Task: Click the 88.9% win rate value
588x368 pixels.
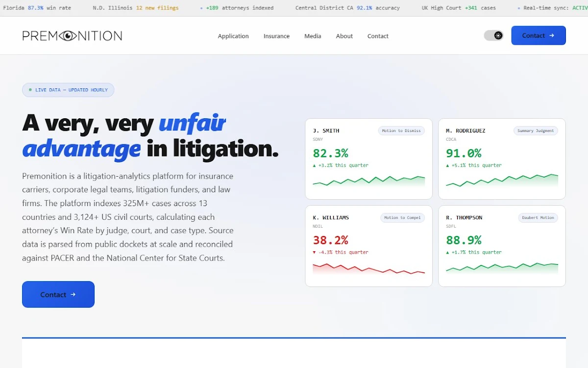Action: coord(464,240)
